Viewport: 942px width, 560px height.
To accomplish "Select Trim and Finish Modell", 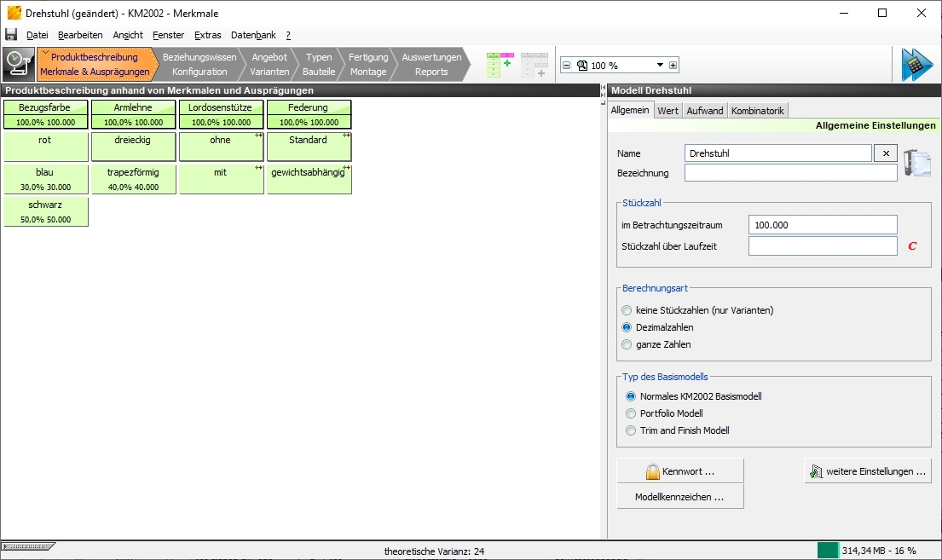I will (631, 430).
